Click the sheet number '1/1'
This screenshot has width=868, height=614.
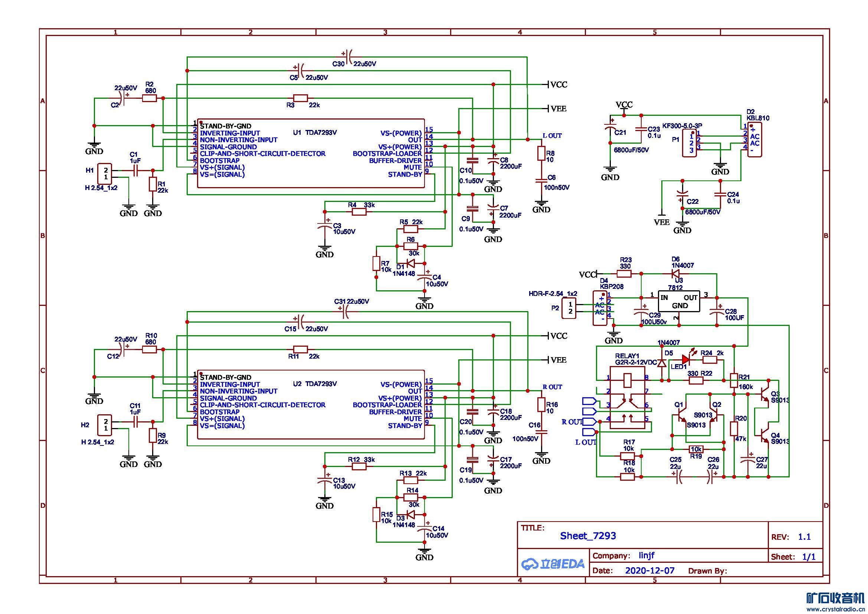click(809, 557)
